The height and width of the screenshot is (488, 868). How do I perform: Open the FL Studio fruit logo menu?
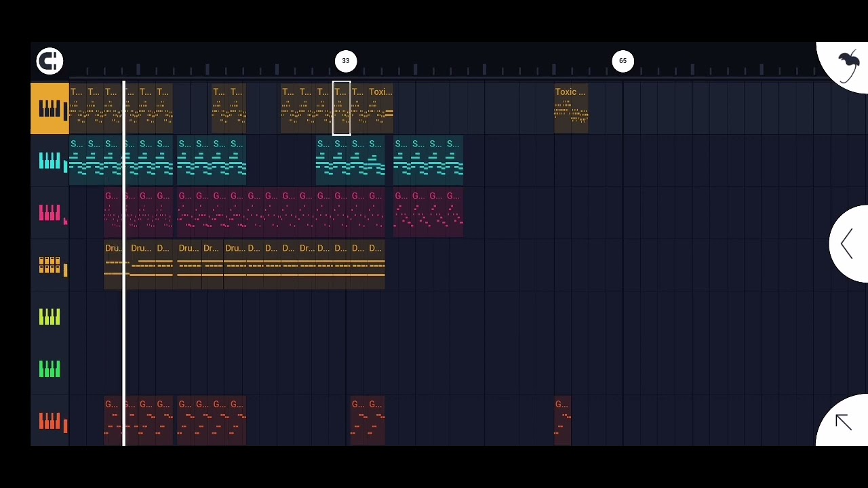pos(847,67)
